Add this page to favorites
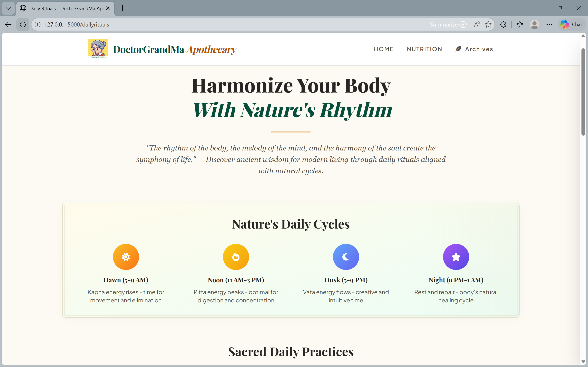Viewport: 588px width, 367px height. point(488,24)
